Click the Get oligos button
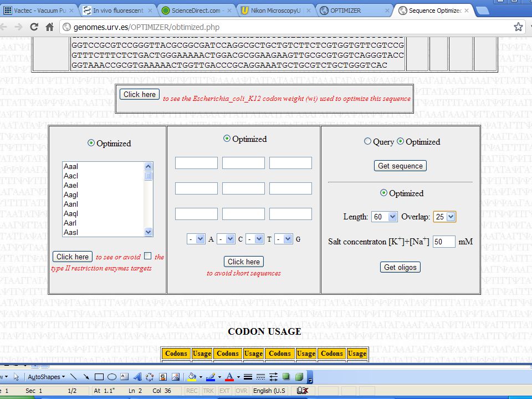This screenshot has width=532, height=399. (400, 267)
